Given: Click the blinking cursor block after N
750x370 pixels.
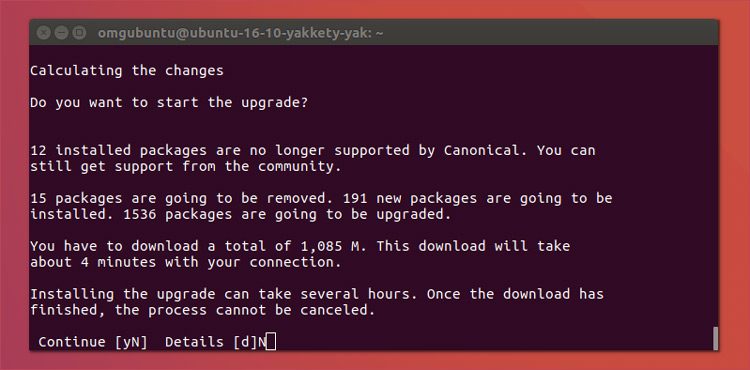Looking at the screenshot, I should [x=271, y=342].
